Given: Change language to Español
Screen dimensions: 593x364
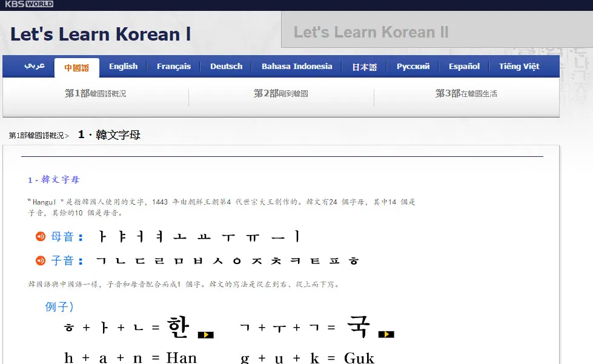Looking at the screenshot, I should (x=464, y=67).
